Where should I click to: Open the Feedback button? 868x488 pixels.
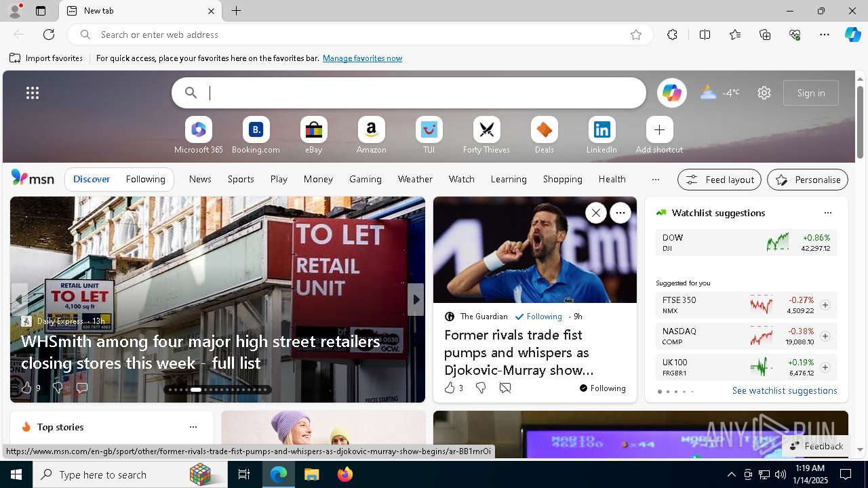pyautogui.click(x=816, y=446)
